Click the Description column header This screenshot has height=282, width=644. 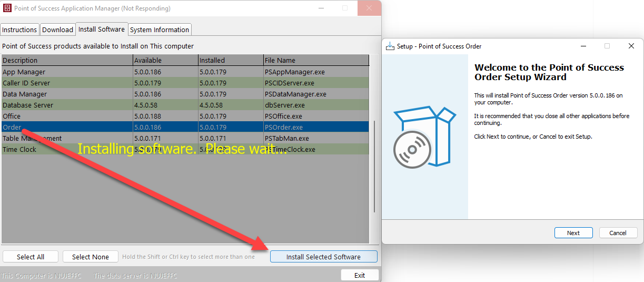click(67, 60)
